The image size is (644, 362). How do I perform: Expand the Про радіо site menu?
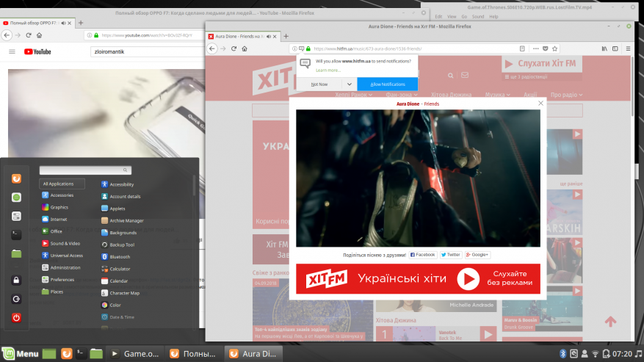(566, 95)
